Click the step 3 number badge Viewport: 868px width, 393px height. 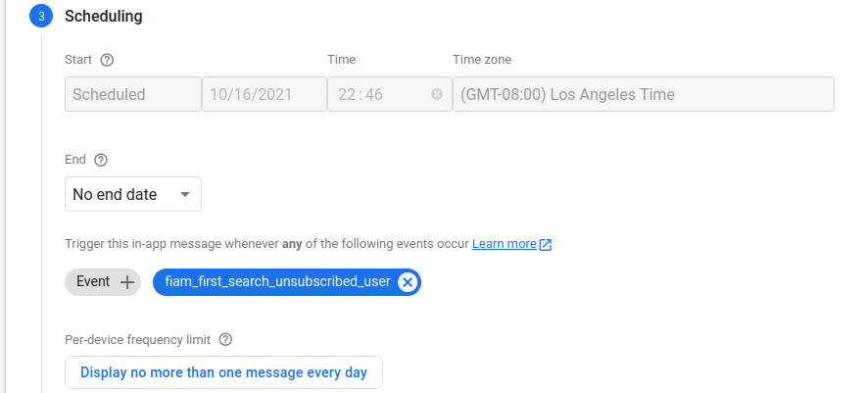coord(41,17)
